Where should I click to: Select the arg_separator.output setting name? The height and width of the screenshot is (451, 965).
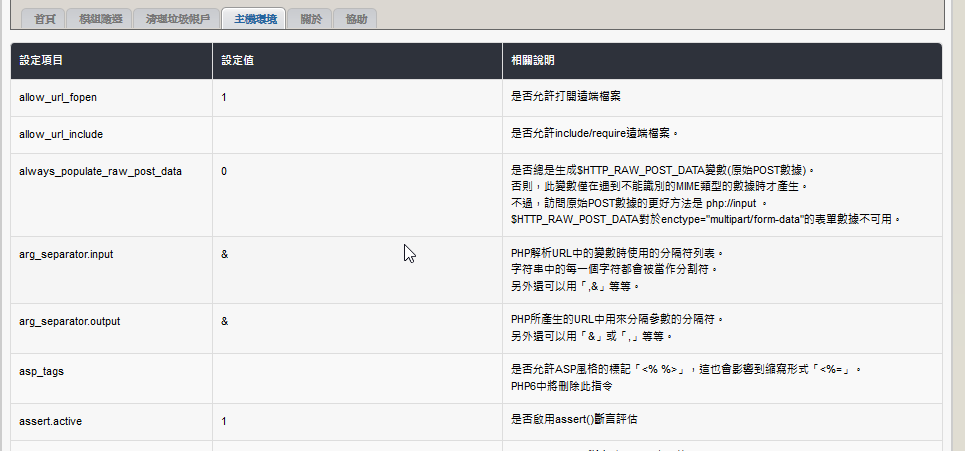point(69,321)
